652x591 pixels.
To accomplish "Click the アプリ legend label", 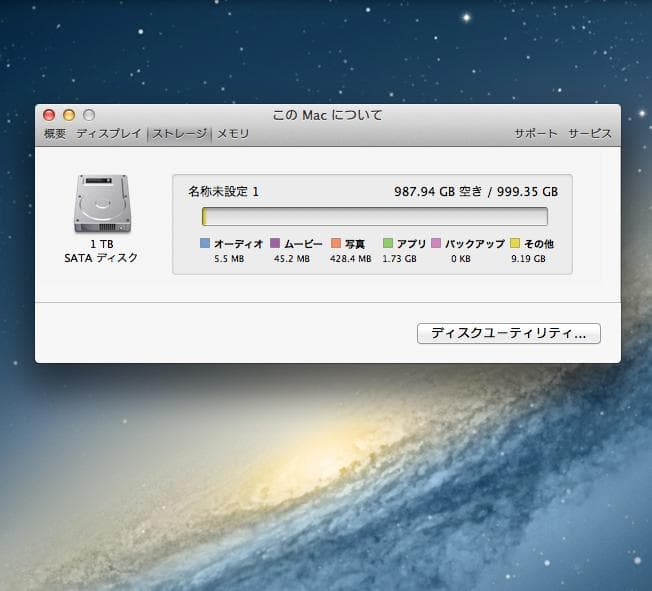I will [x=411, y=244].
